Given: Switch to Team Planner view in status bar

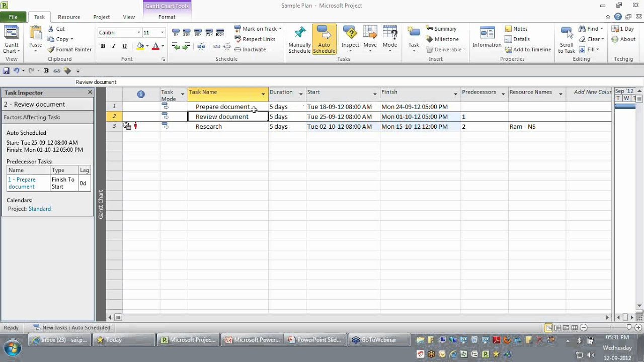Looking at the screenshot, I should pos(566,328).
